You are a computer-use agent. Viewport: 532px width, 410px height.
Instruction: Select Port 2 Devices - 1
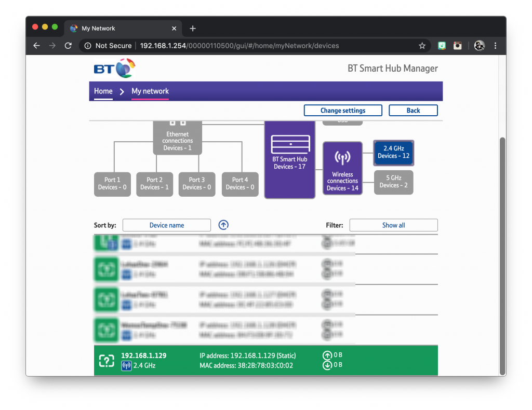[154, 184]
